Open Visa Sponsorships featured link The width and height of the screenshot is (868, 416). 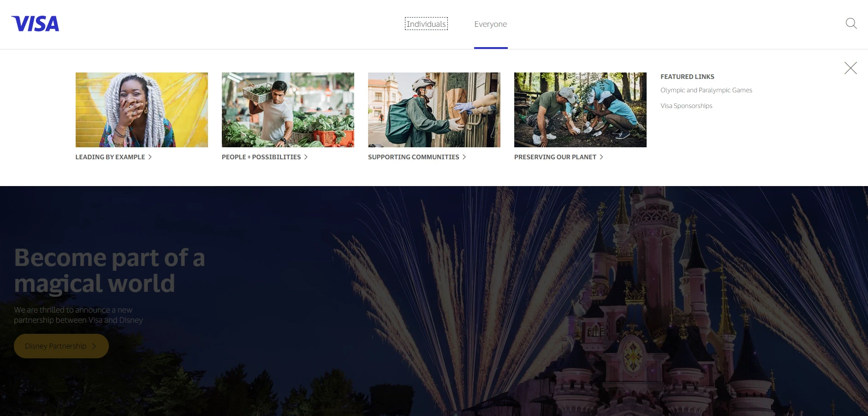click(x=686, y=106)
